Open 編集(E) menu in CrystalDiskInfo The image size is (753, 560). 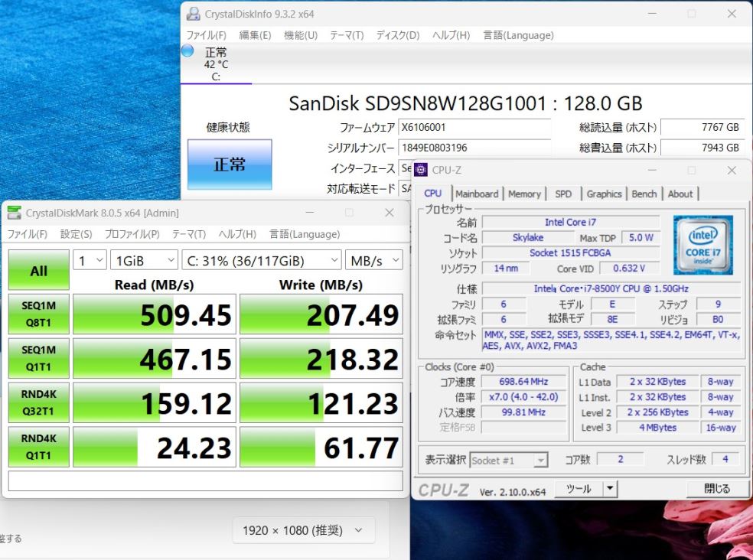point(255,35)
